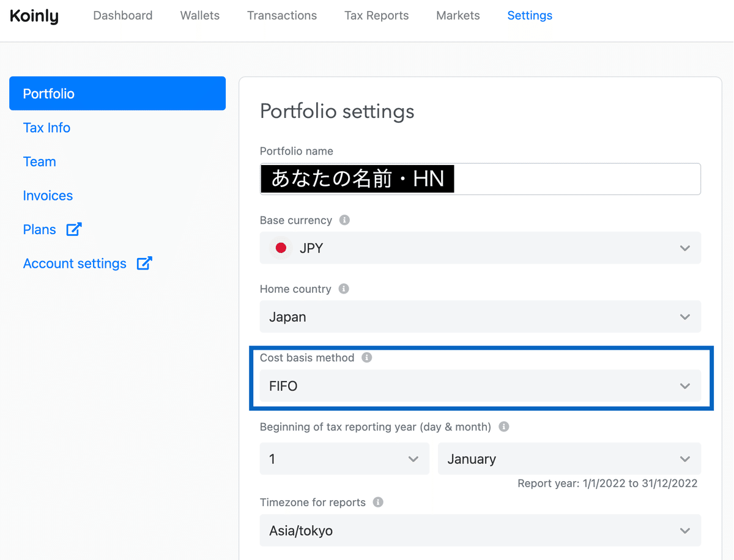Focus the Portfolio name field

(x=480, y=179)
